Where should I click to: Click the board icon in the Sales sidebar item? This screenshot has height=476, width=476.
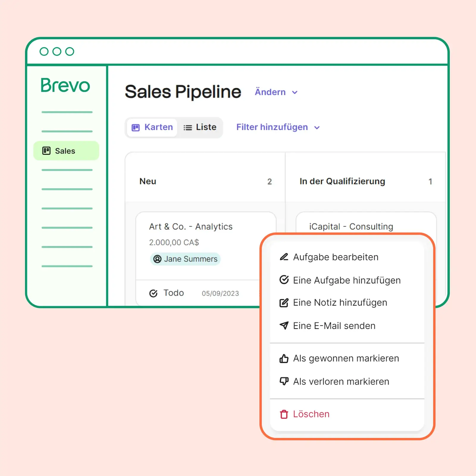(46, 151)
